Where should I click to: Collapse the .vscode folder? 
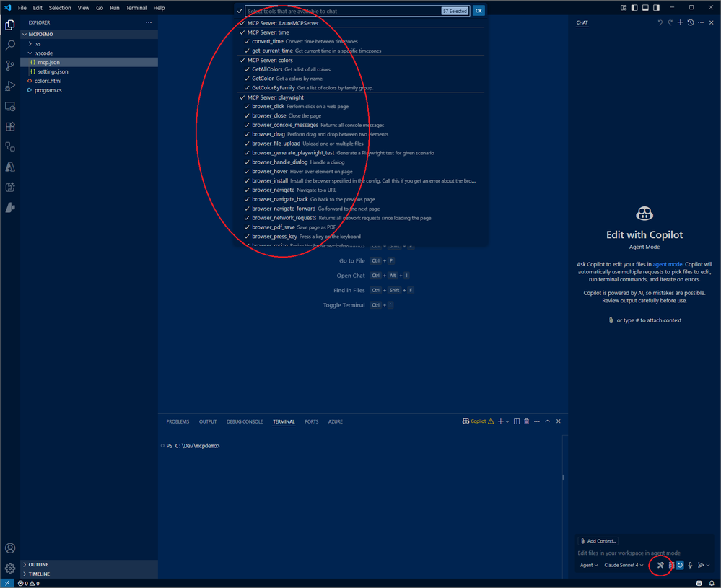[89, 53]
